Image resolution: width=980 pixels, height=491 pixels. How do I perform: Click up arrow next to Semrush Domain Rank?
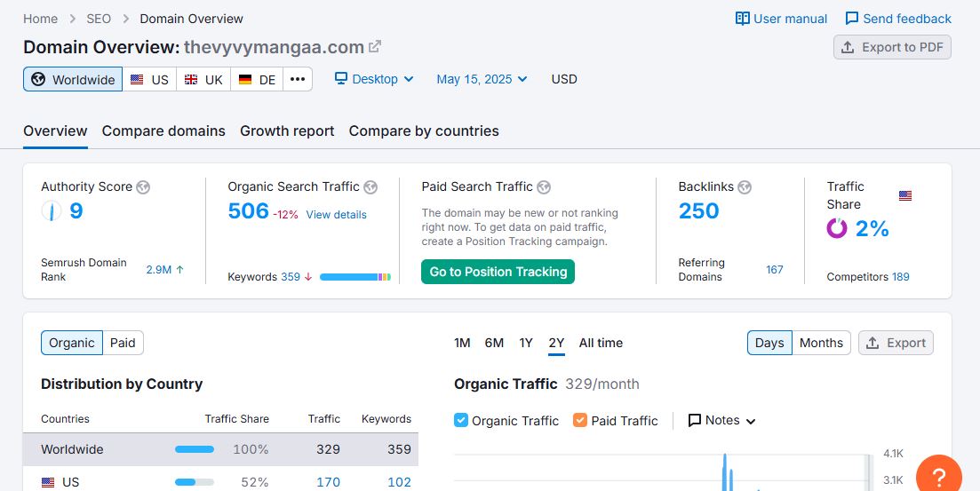coord(180,270)
